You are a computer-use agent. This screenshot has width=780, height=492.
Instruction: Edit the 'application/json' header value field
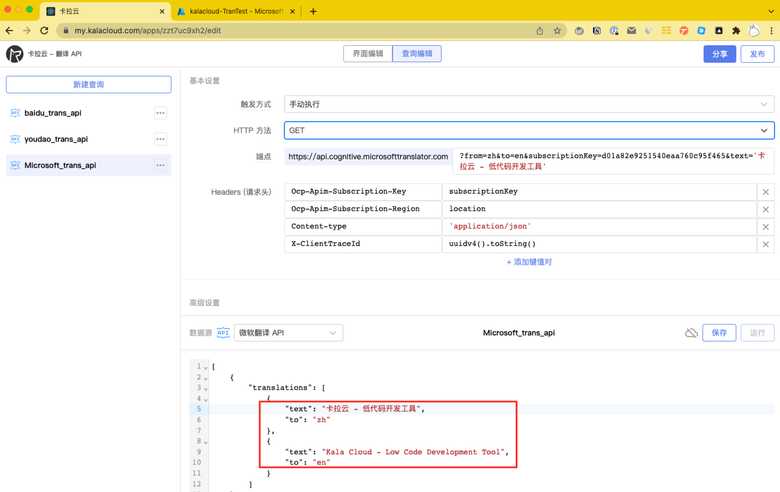click(599, 226)
